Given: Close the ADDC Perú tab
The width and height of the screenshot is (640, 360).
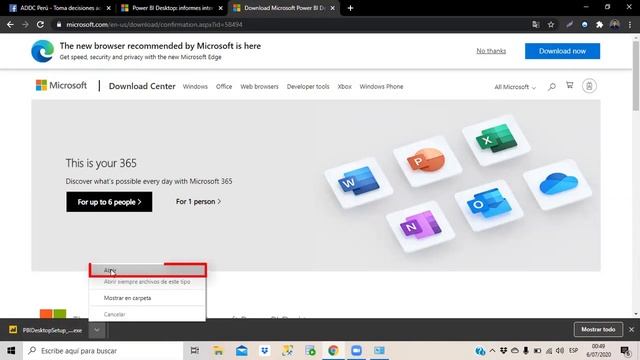Looking at the screenshot, I should [x=109, y=8].
